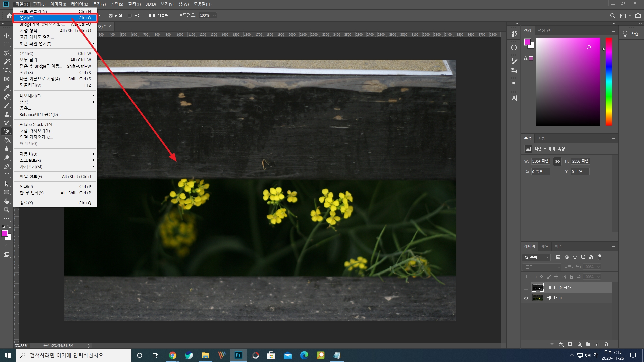The image size is (644, 362).
Task: Open Chrome from the Windows taskbar
Action: (173, 355)
